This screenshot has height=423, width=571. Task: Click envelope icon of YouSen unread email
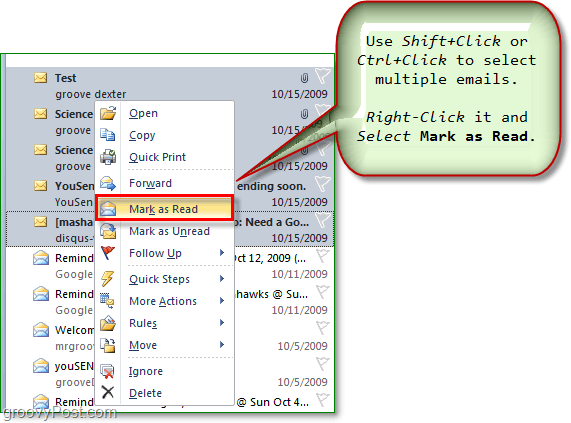click(40, 186)
